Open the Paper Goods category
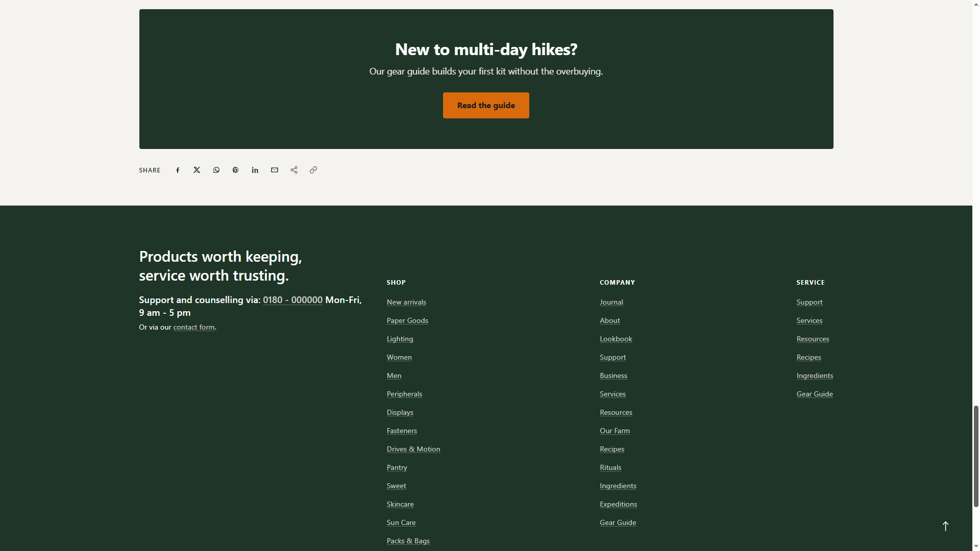The image size is (980, 551). click(407, 321)
